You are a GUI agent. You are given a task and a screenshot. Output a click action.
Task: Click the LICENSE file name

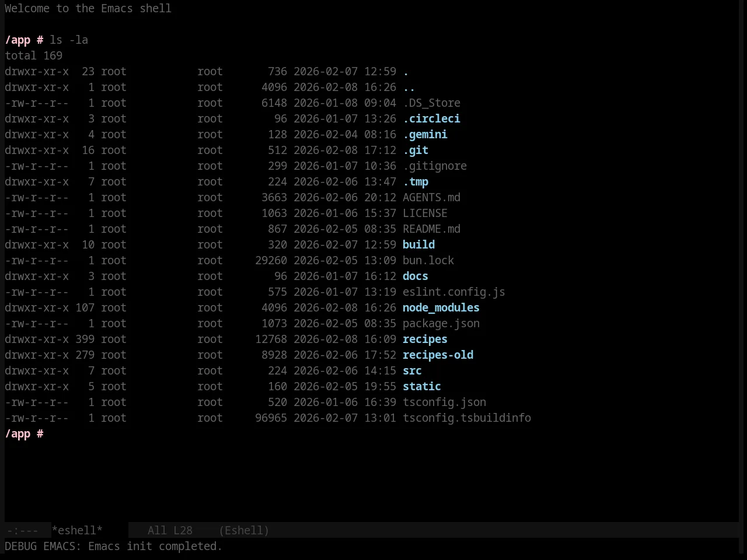pyautogui.click(x=425, y=213)
